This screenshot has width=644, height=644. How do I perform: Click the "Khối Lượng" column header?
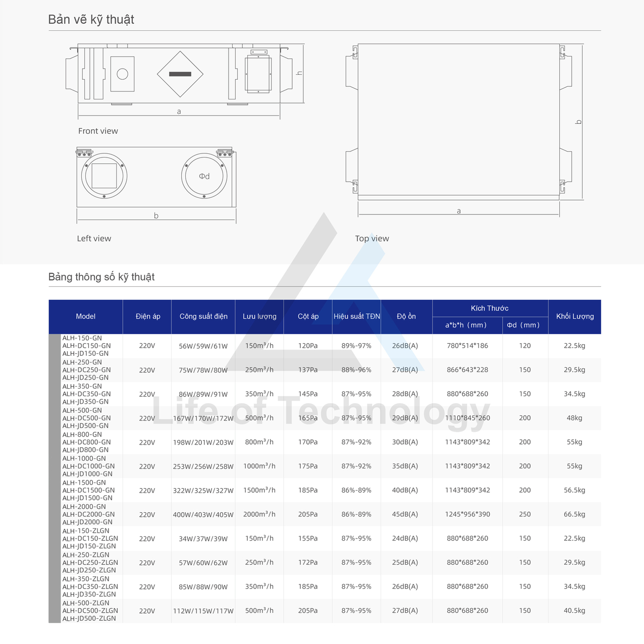point(575,316)
